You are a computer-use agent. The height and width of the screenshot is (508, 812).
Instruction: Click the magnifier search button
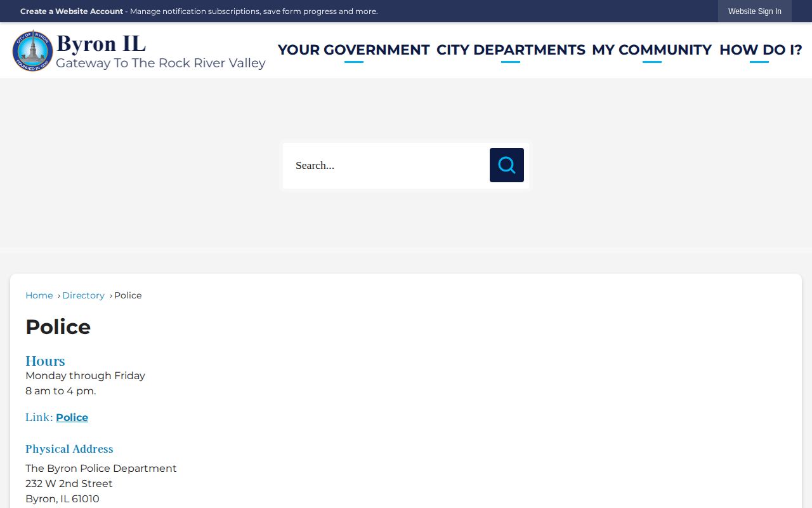[506, 165]
